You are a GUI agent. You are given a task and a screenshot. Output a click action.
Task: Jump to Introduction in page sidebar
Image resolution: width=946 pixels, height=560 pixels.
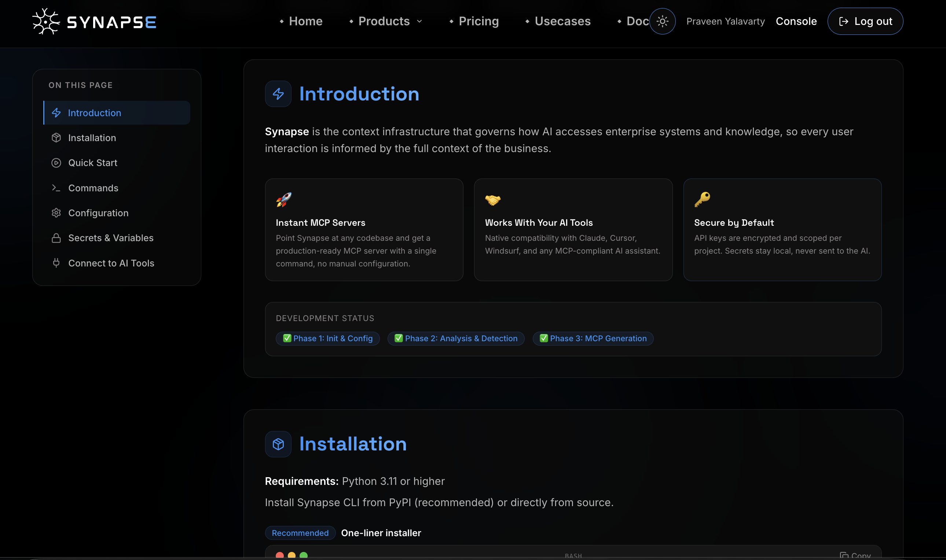pyautogui.click(x=117, y=113)
